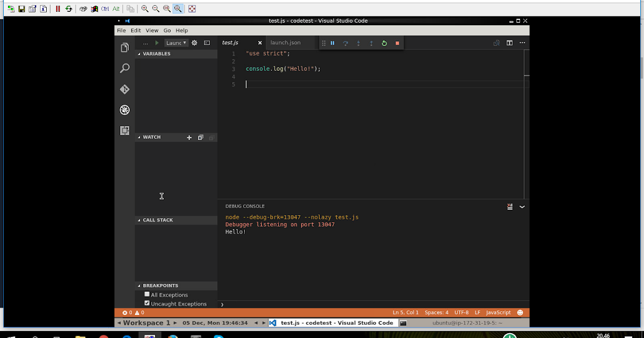Send feedback with the smiley icon
Image resolution: width=644 pixels, height=338 pixels.
click(520, 312)
